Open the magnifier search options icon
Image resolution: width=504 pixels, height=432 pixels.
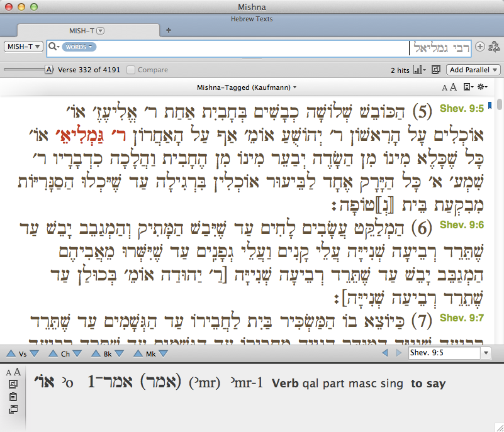coord(53,47)
